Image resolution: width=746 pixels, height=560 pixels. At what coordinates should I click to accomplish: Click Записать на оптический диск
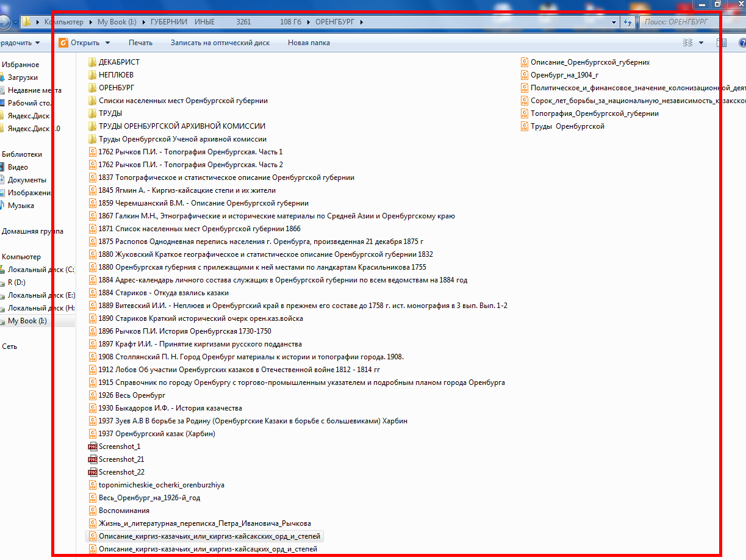click(220, 43)
